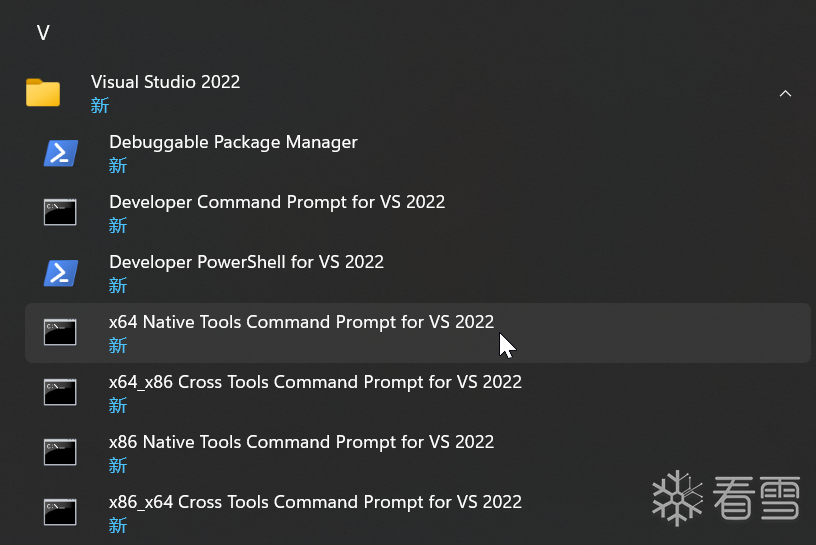Screen dimensions: 816x545
Task: Launch Developer PowerShell for VS 2022
Action: click(246, 262)
